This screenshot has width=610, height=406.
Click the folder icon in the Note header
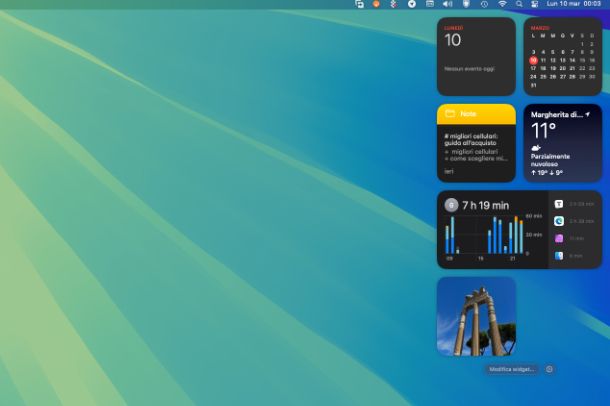click(x=450, y=114)
